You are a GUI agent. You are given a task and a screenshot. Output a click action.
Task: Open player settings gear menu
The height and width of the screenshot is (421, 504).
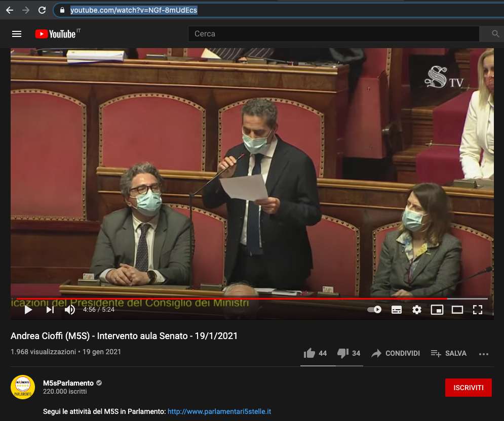tap(416, 310)
